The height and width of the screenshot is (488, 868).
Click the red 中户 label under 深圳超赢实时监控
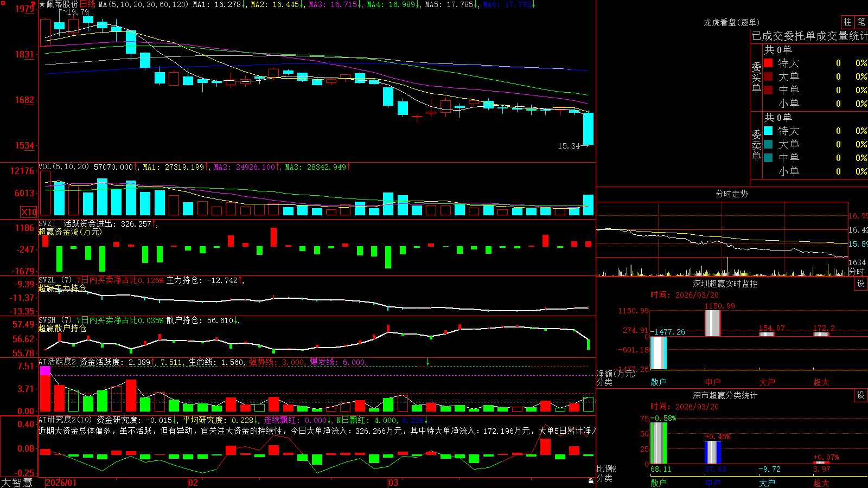coord(713,382)
